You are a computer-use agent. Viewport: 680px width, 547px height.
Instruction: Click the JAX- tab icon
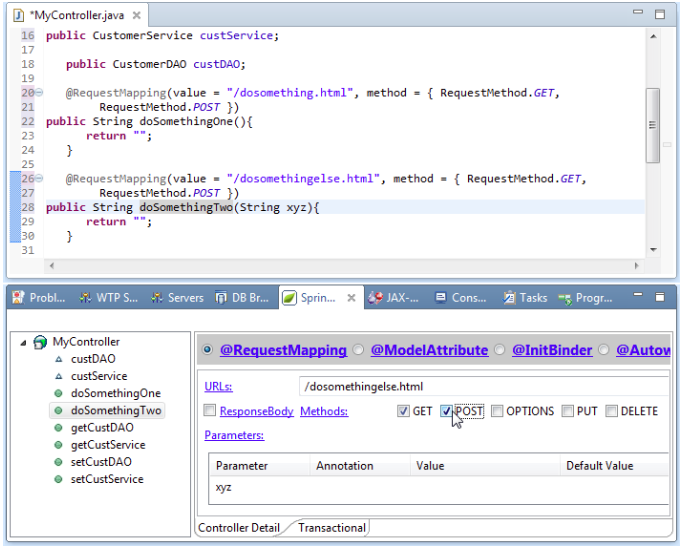pos(375,298)
